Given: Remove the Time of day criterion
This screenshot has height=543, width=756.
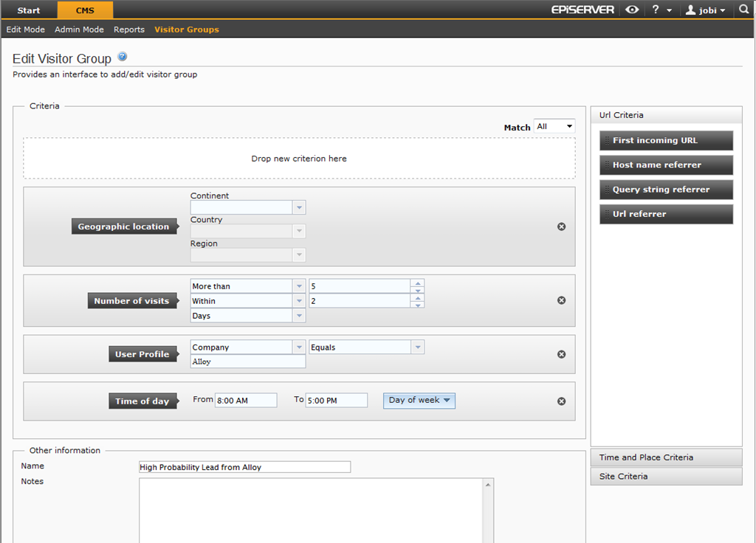Looking at the screenshot, I should (561, 401).
